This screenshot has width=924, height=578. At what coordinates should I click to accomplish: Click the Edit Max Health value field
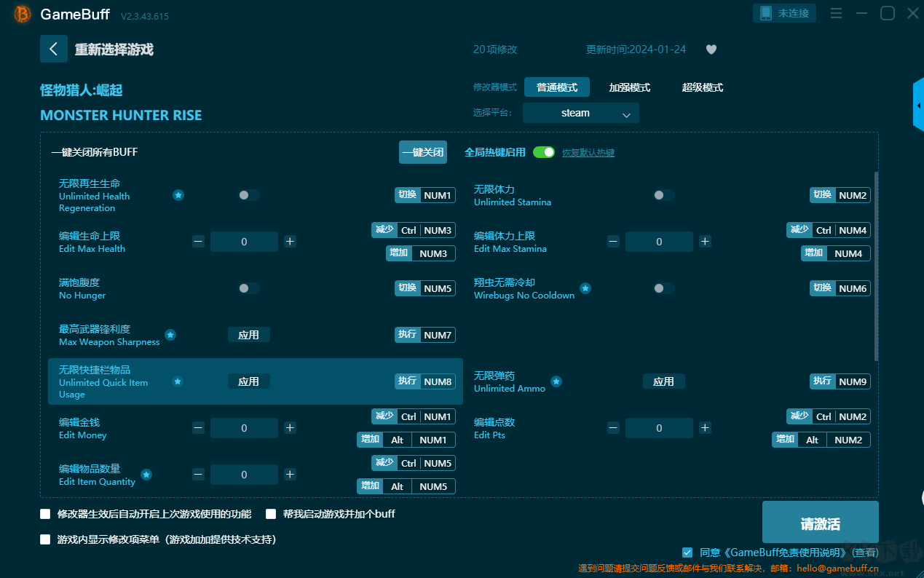(x=244, y=242)
